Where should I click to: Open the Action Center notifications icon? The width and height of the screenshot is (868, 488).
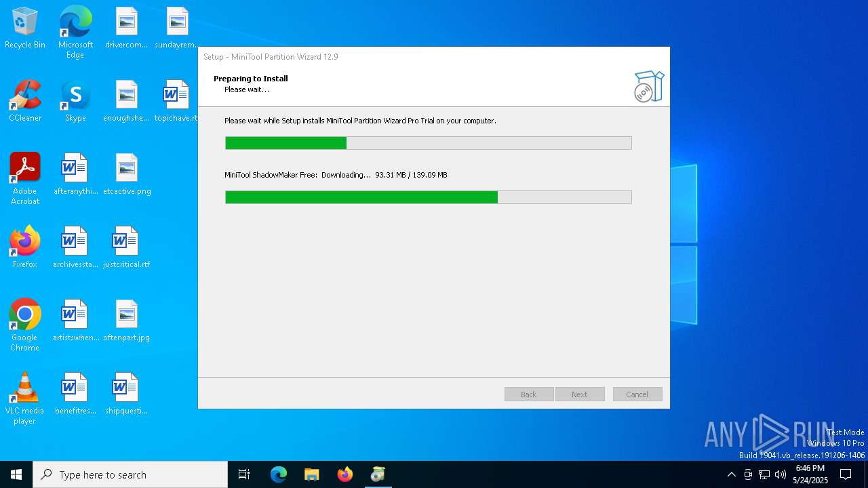click(x=846, y=474)
